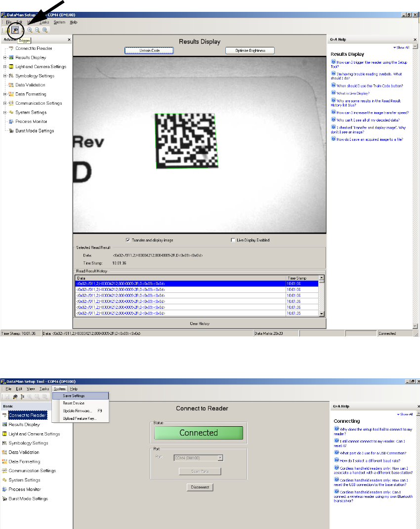Click the Results Display icon in the Basic list

tap(4, 424)
